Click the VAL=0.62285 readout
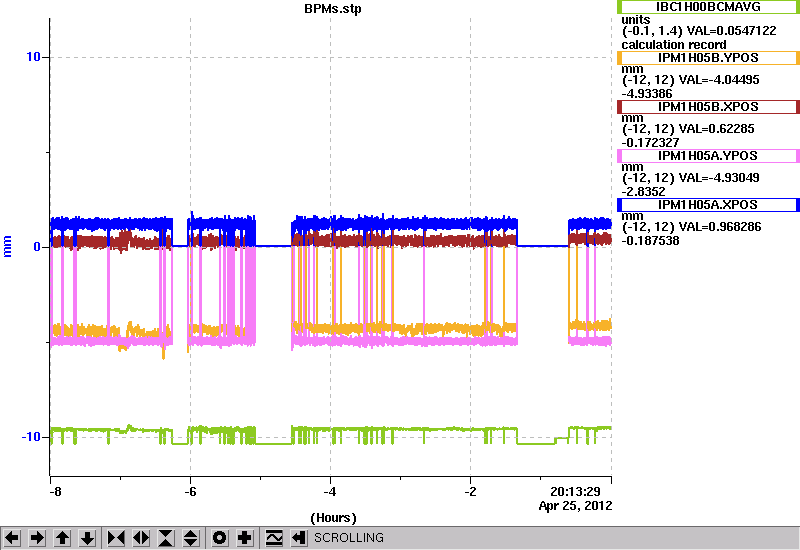 point(717,129)
